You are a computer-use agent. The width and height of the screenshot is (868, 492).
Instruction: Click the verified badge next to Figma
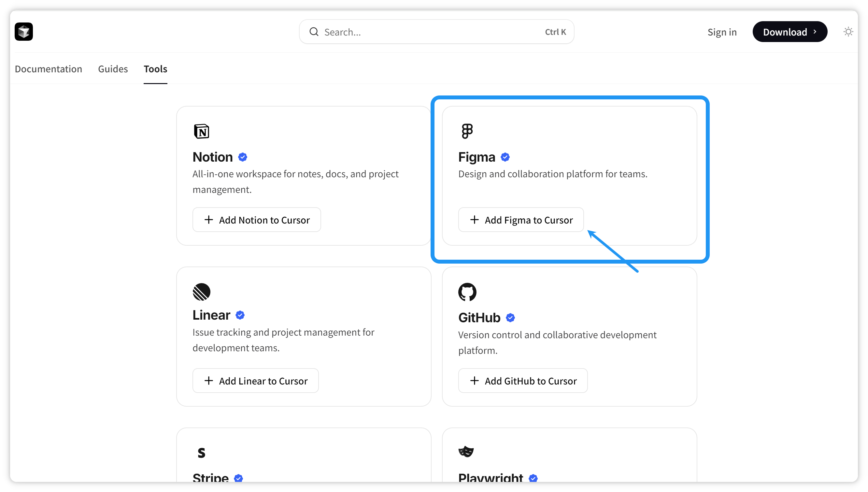pyautogui.click(x=505, y=157)
